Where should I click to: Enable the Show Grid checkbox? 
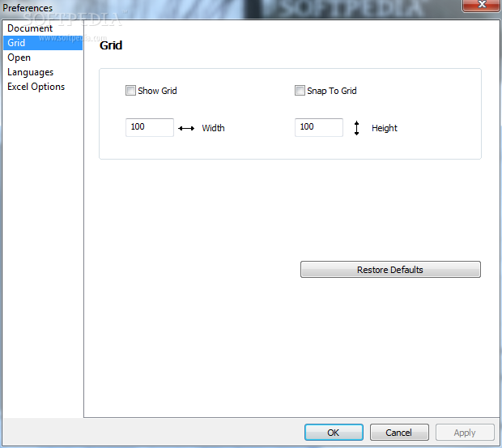(x=130, y=91)
